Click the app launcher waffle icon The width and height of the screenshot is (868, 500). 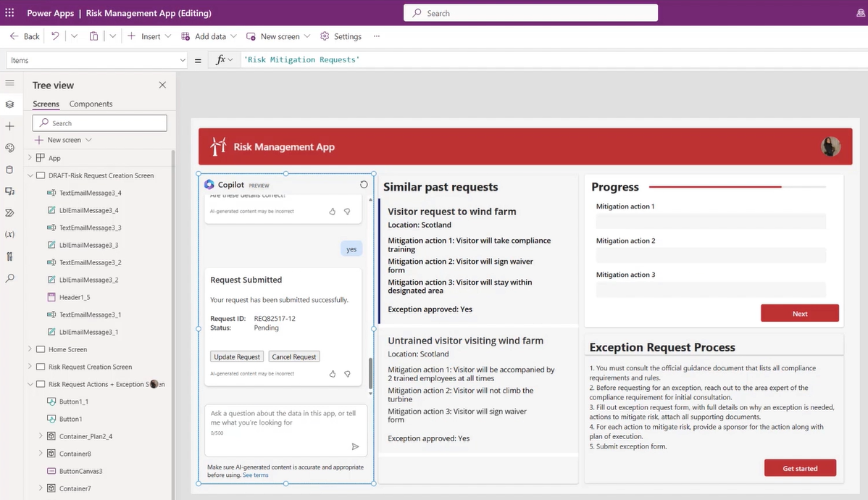point(9,13)
